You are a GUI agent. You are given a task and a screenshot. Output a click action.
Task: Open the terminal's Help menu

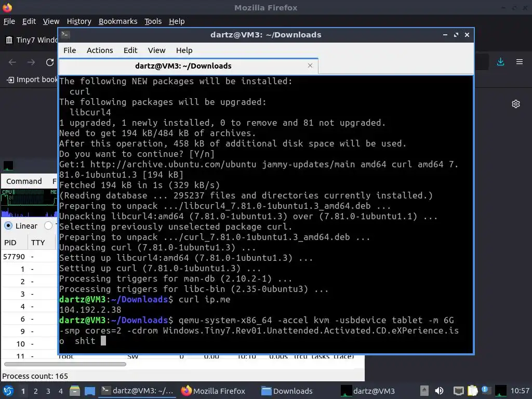184,50
